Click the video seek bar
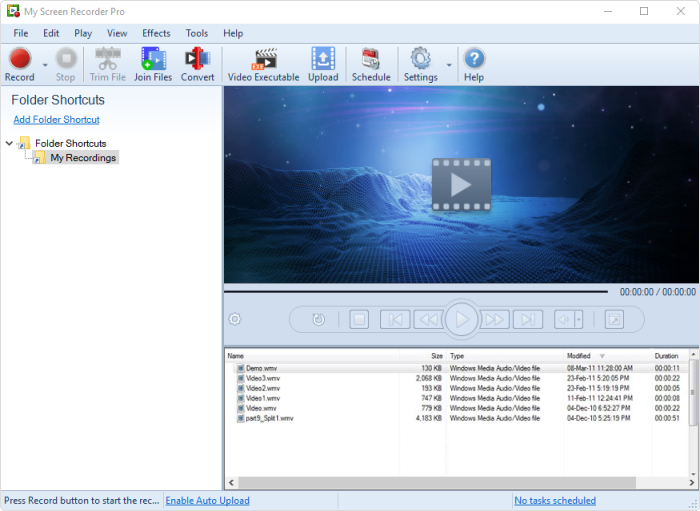The width and height of the screenshot is (700, 511). (415, 292)
